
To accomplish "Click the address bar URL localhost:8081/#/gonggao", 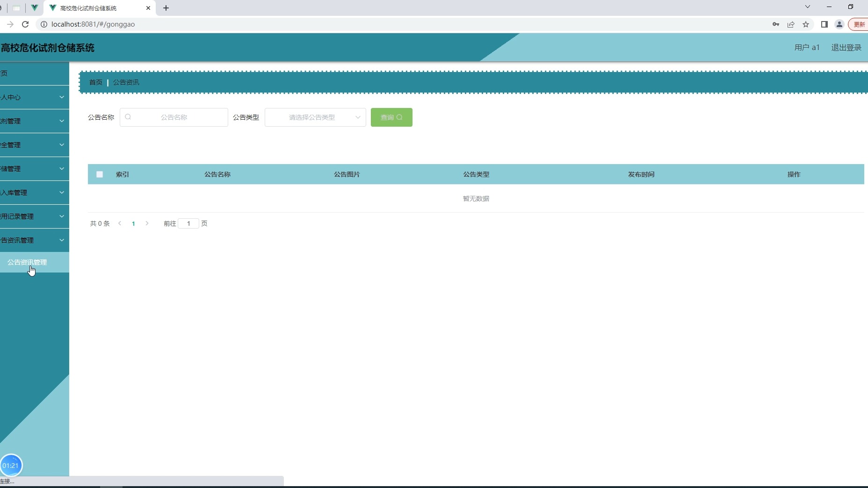I will tap(93, 24).
